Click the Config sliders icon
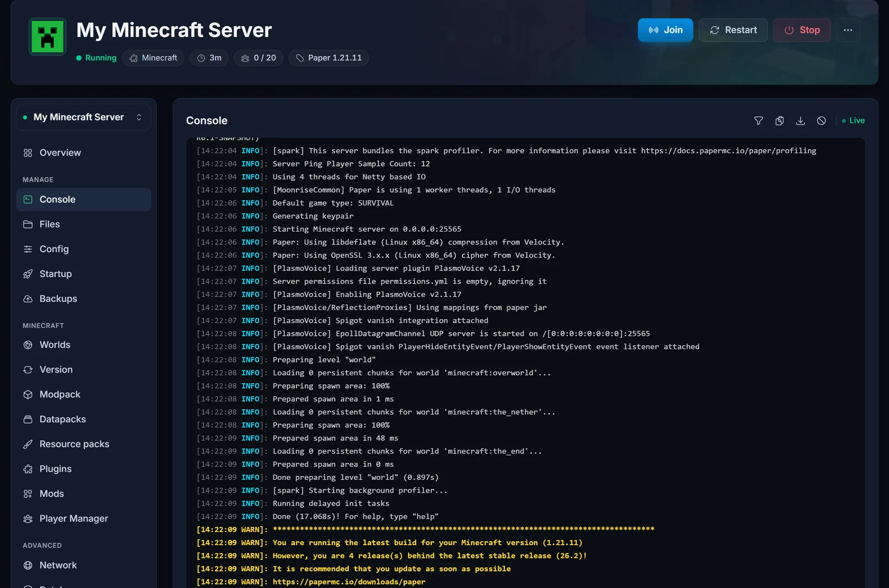 click(x=28, y=249)
